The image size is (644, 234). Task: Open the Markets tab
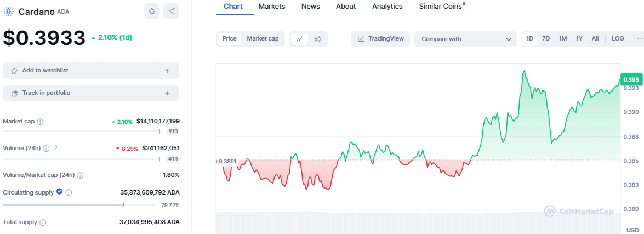click(272, 7)
